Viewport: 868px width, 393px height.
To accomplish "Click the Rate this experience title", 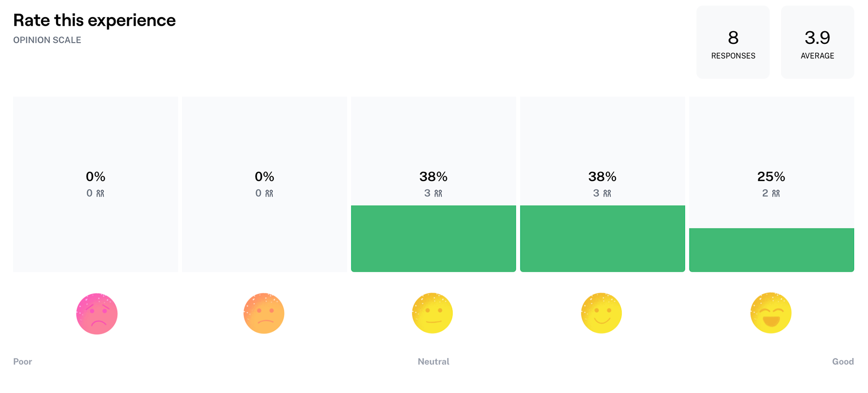I will [94, 20].
